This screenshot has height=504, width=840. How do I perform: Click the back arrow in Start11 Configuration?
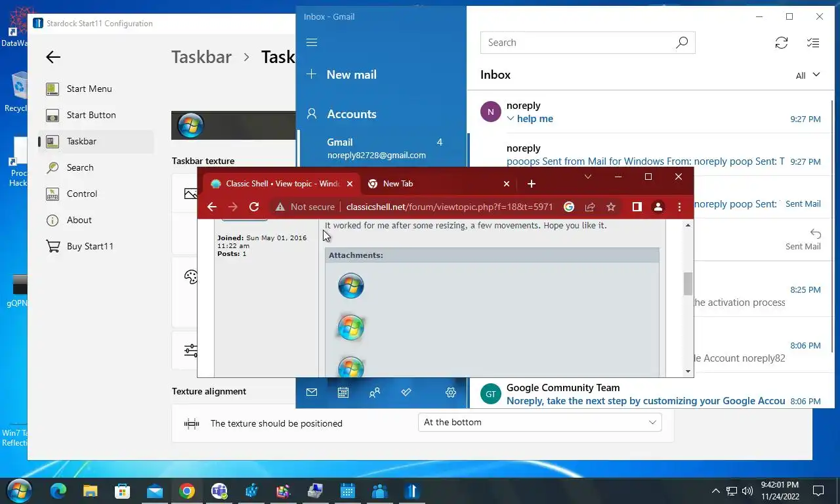(x=53, y=57)
